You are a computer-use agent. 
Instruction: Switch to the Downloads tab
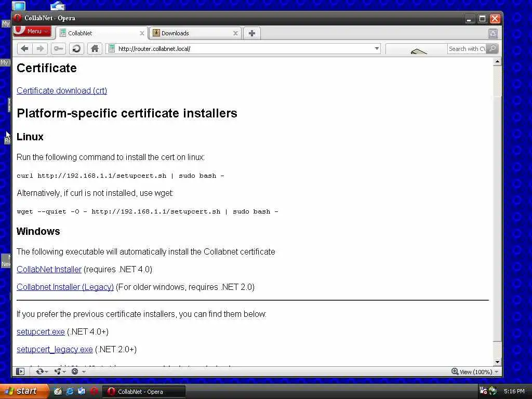point(195,33)
